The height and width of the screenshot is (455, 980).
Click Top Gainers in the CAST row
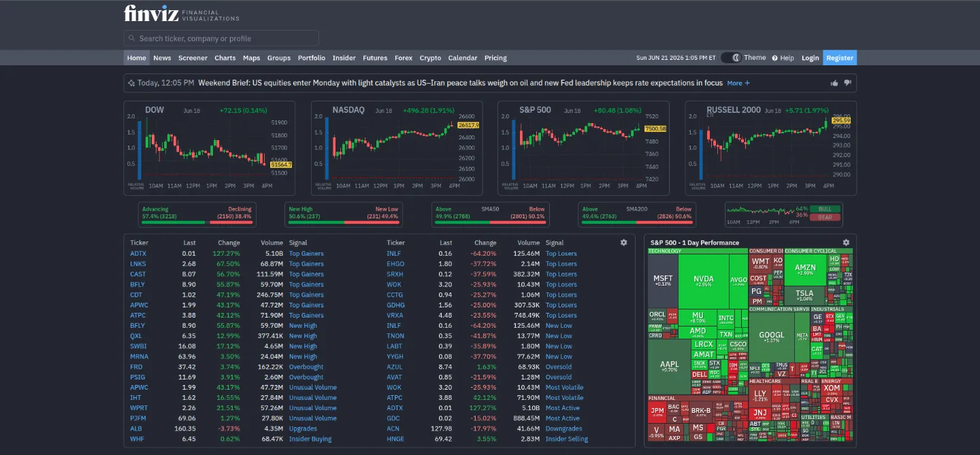tap(306, 274)
